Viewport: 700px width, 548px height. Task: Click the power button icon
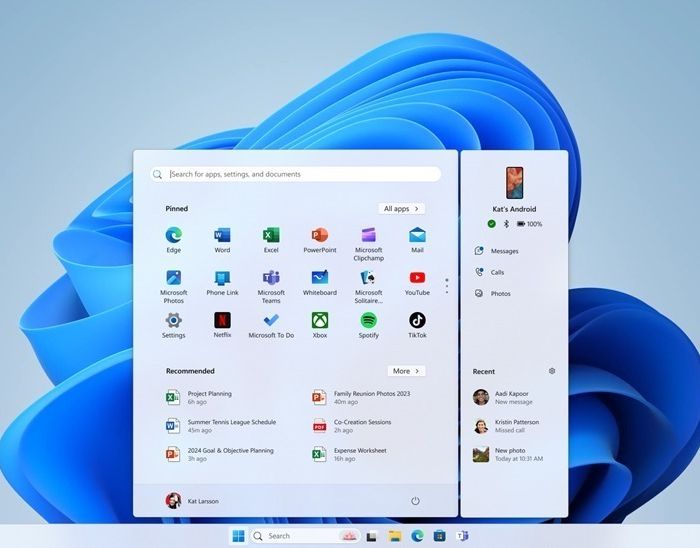pos(415,501)
